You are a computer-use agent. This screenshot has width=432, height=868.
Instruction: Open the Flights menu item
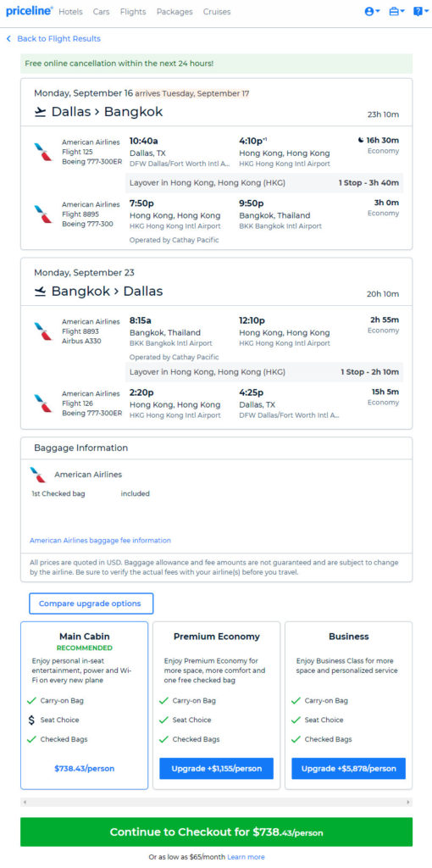[x=133, y=12]
